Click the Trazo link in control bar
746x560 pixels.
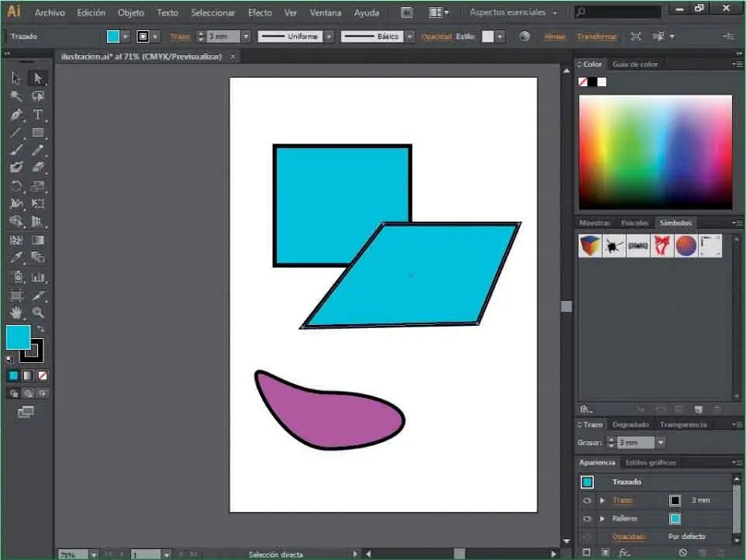(180, 36)
